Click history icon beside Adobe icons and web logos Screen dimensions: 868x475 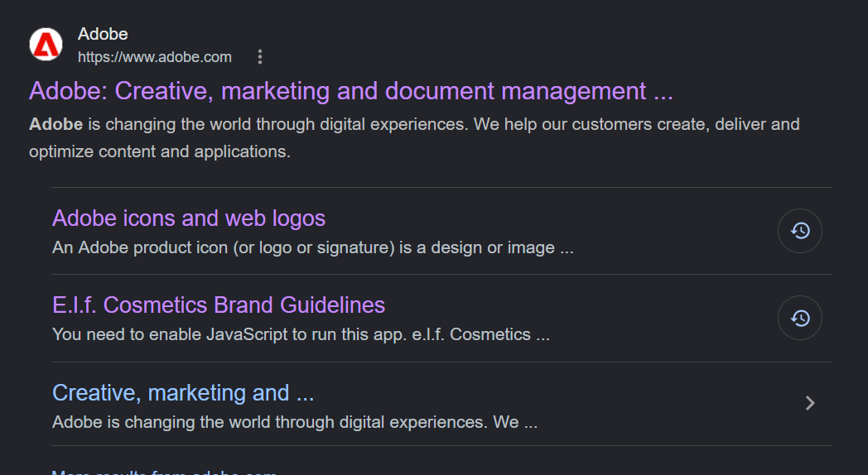tap(800, 231)
